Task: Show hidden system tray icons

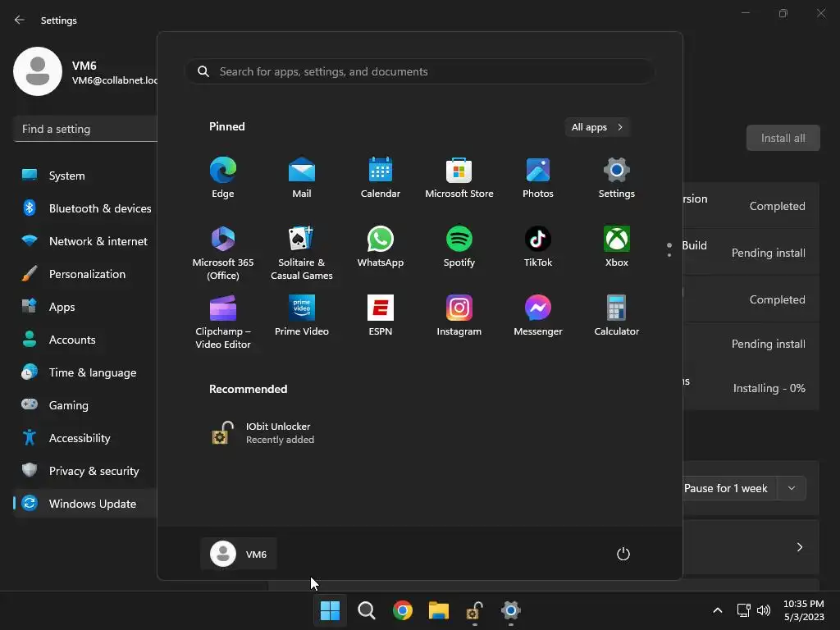Action: tap(718, 610)
